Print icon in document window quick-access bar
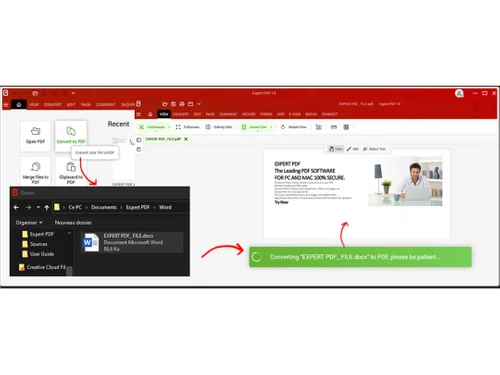Image resolution: width=500 pixels, height=375 pixels. coord(182,104)
